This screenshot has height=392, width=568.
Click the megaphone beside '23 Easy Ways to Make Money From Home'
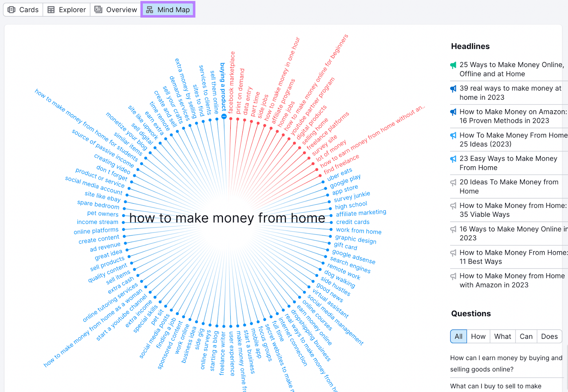(x=453, y=159)
